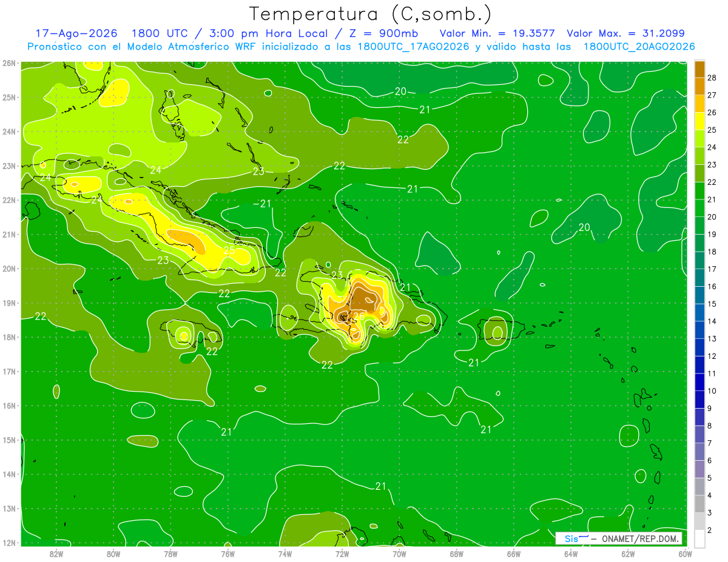The height and width of the screenshot is (562, 728).
Task: Click the longitude axis label "82W"
Action: (x=56, y=554)
